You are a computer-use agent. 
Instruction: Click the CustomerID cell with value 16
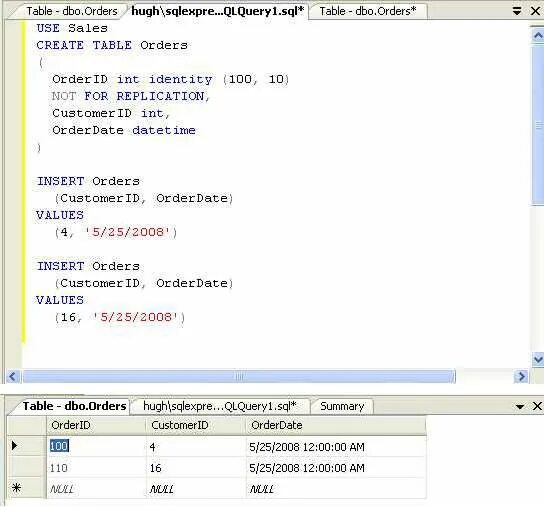(196, 468)
